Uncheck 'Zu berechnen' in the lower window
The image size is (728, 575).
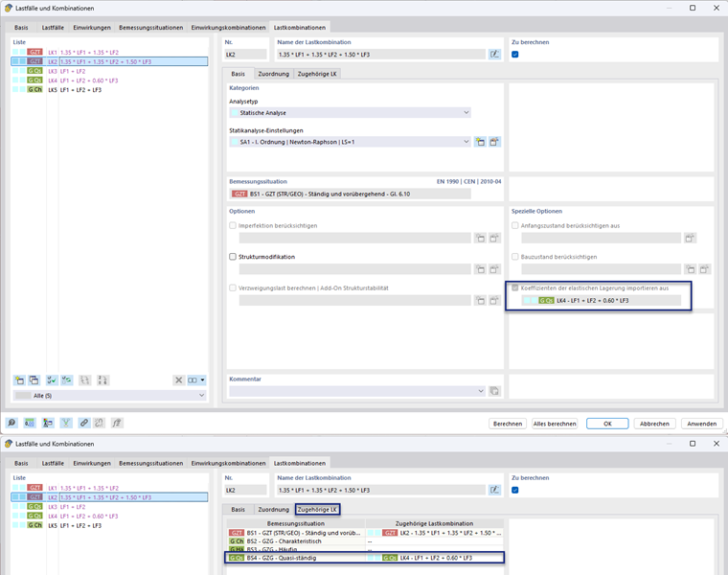515,490
